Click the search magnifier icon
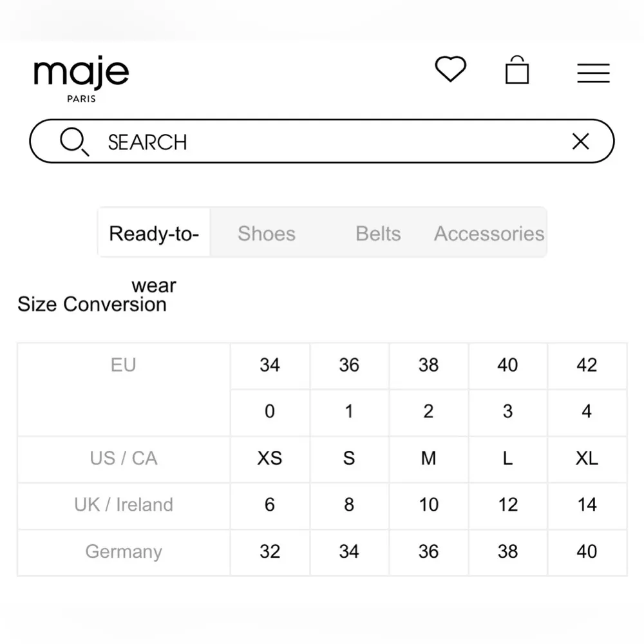The height and width of the screenshot is (644, 644). [x=73, y=141]
